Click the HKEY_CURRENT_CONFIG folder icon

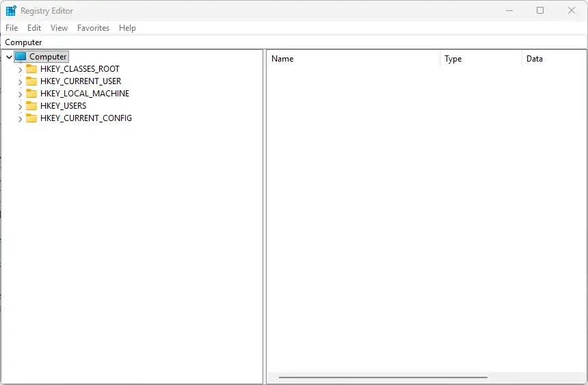click(31, 118)
